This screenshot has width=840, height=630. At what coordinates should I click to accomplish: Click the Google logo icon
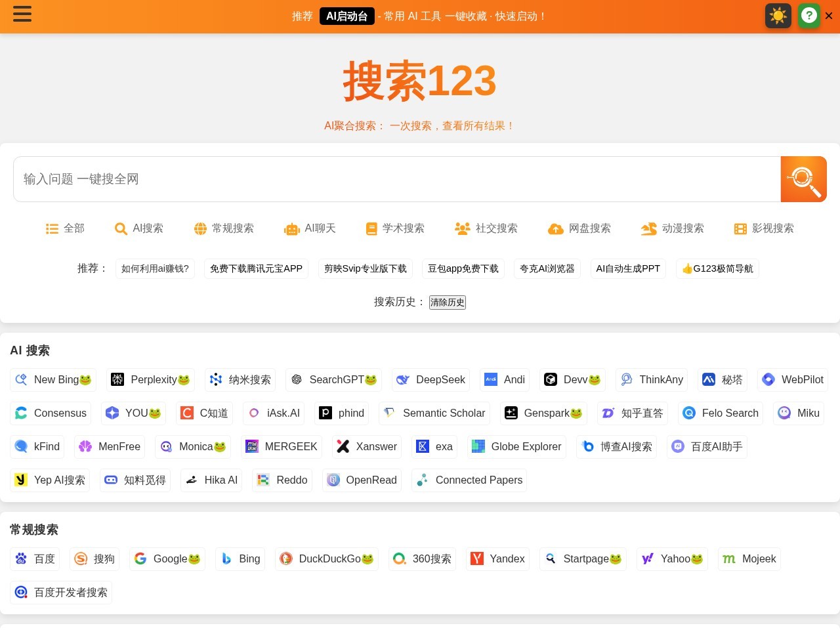(140, 558)
